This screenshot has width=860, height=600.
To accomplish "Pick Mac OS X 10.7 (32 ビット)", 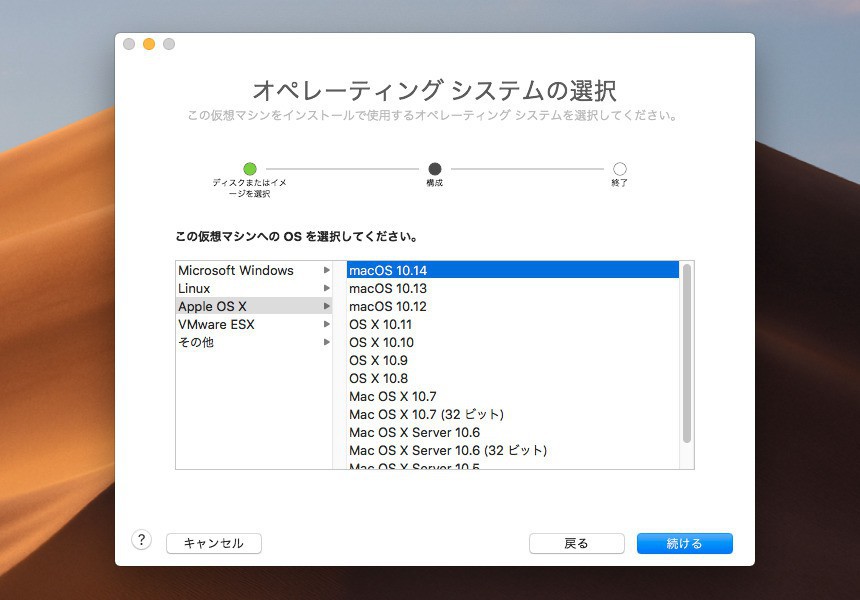I will (x=426, y=415).
